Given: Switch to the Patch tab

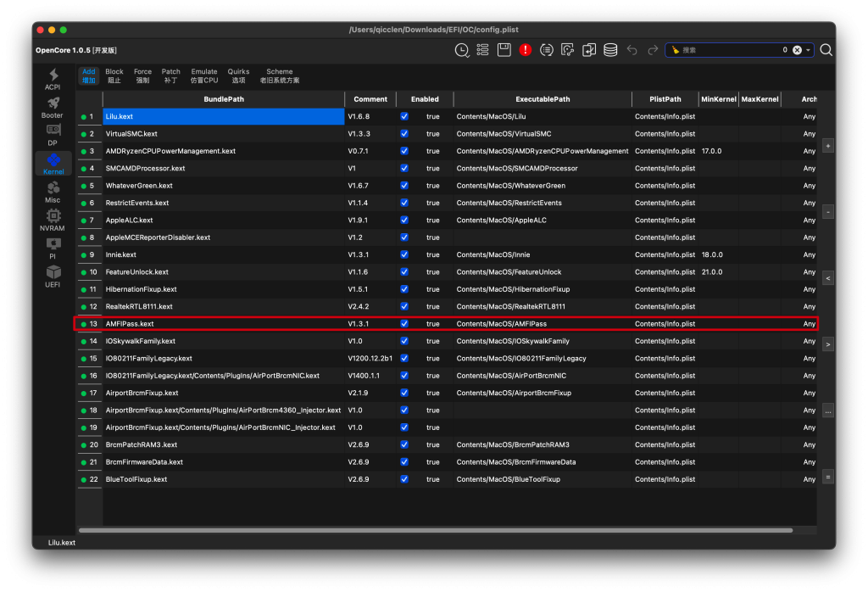Looking at the screenshot, I should coord(170,75).
